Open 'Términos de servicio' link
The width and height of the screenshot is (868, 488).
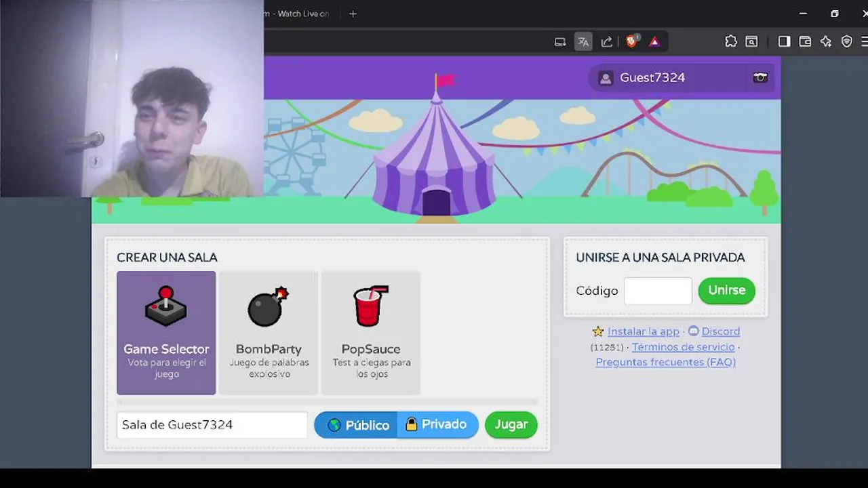click(684, 347)
